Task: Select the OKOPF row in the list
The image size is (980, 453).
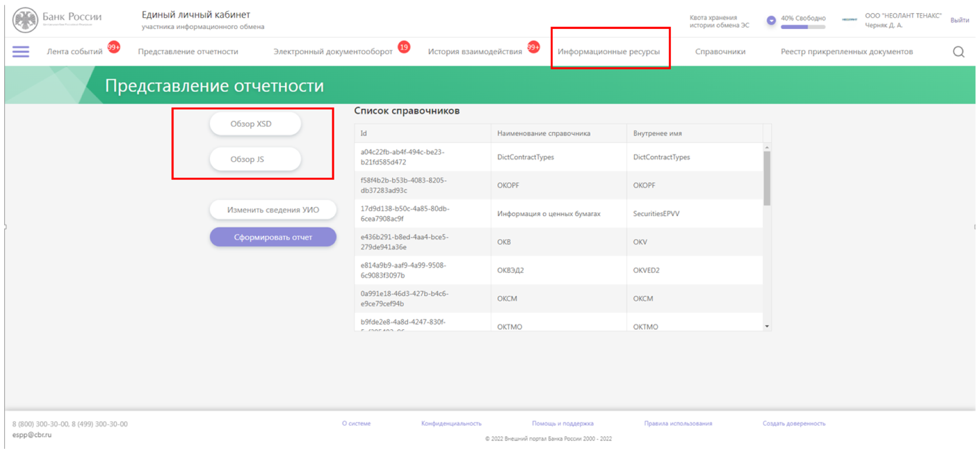Action: click(557, 185)
